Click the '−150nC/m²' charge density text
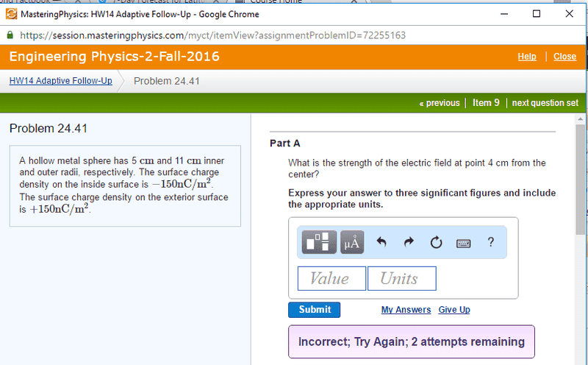 182,184
